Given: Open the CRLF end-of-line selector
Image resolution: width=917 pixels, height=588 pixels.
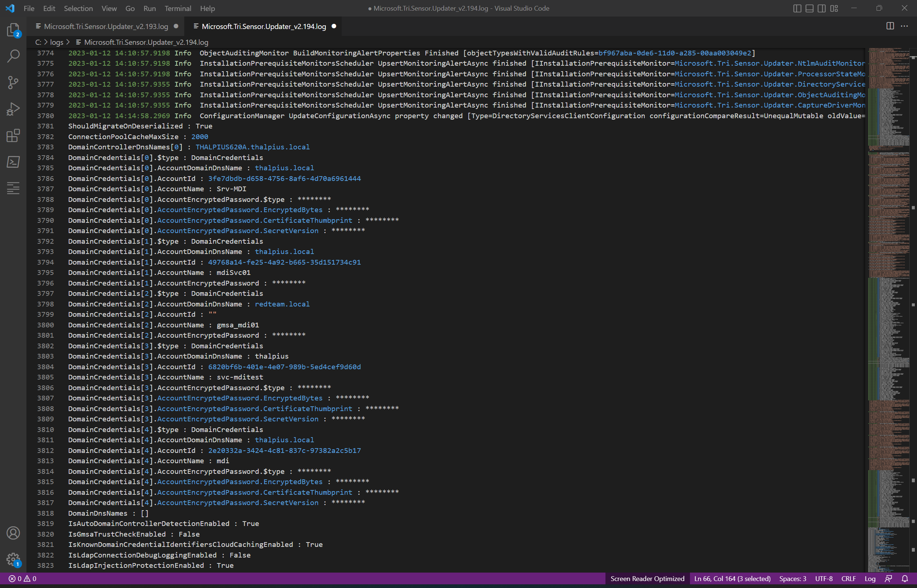Looking at the screenshot, I should coord(848,578).
